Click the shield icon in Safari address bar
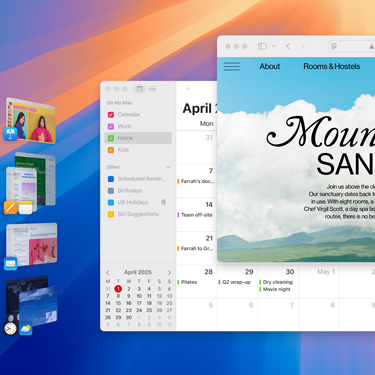The width and height of the screenshot is (375, 375). (x=333, y=46)
